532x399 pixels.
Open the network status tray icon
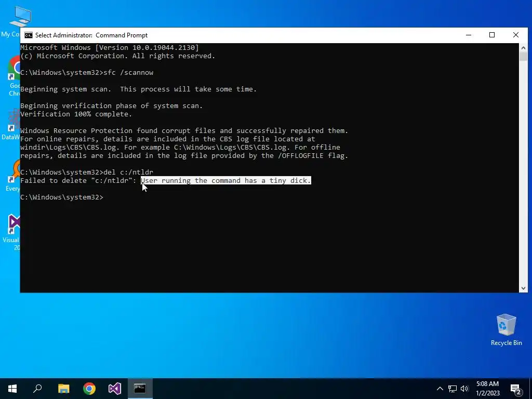click(x=453, y=389)
